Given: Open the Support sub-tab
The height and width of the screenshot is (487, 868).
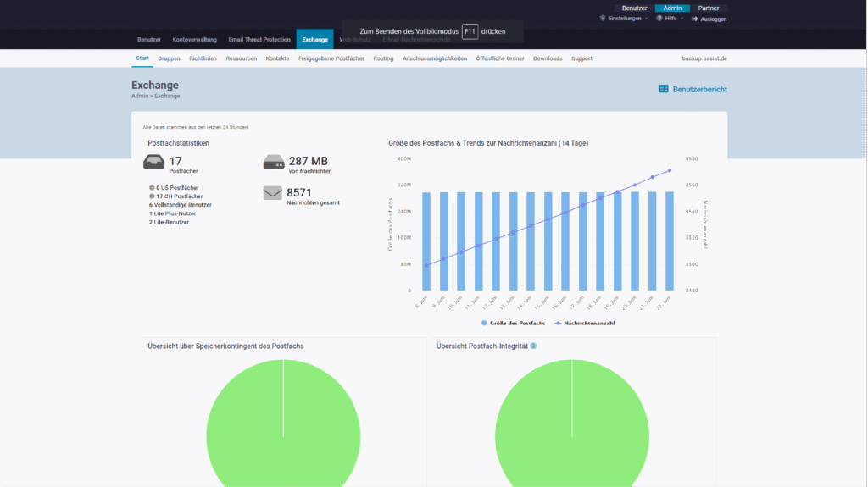Looking at the screenshot, I should (581, 58).
